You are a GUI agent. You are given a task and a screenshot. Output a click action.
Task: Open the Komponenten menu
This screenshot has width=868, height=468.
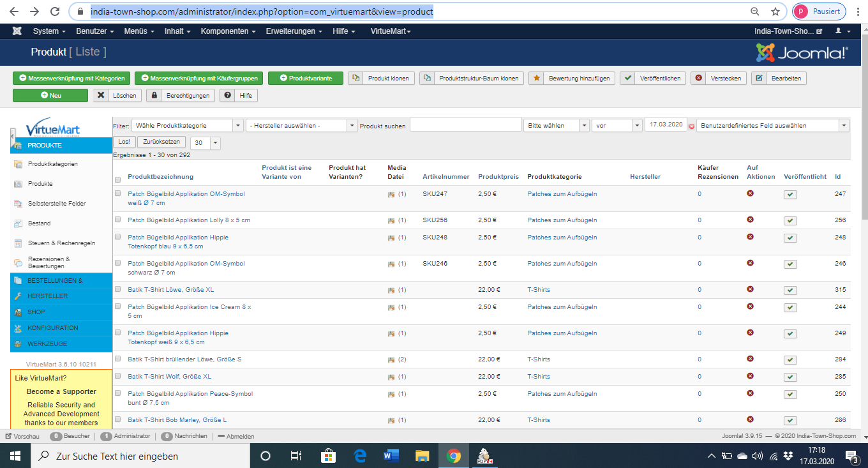[x=228, y=31]
